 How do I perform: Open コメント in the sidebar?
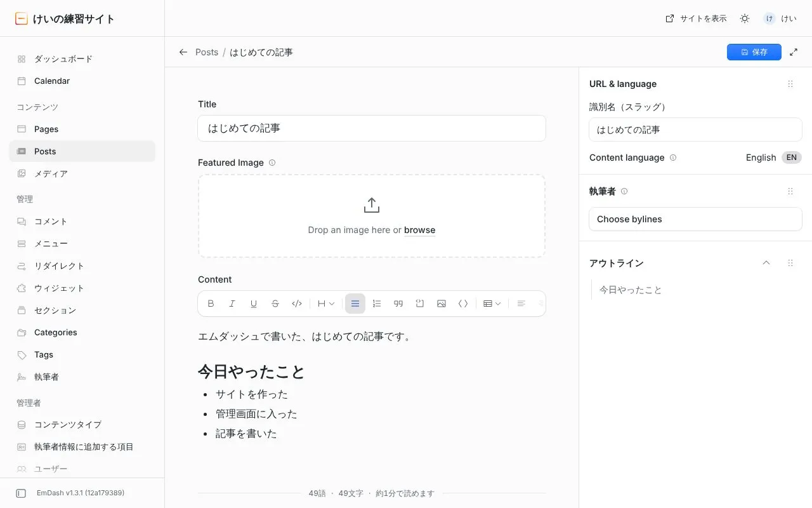pos(82,222)
